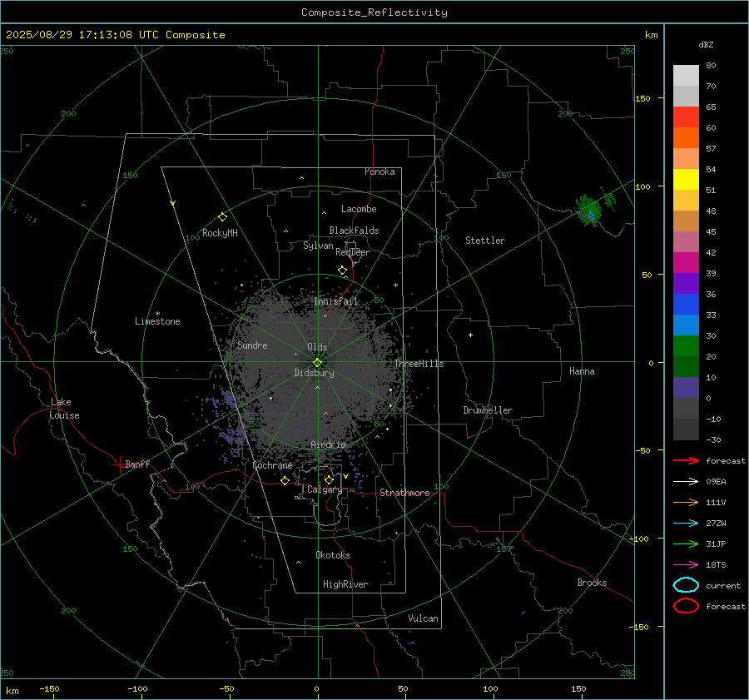This screenshot has width=749, height=700.
Task: Click the Okotoks city label
Action: coord(333,555)
